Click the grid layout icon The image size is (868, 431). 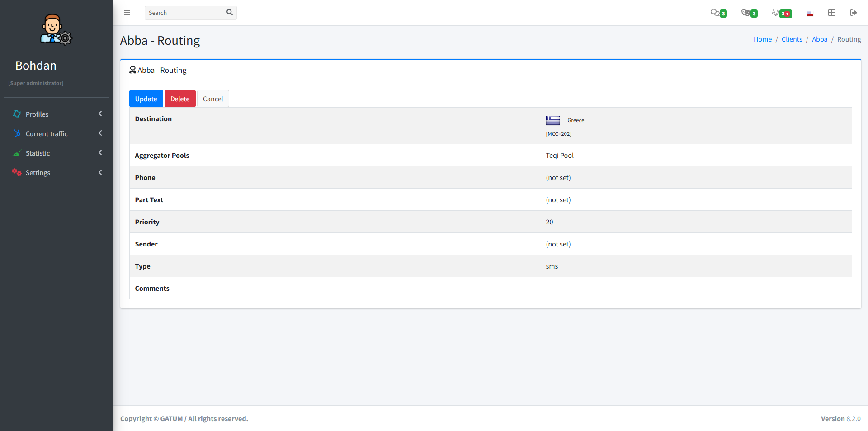(831, 13)
